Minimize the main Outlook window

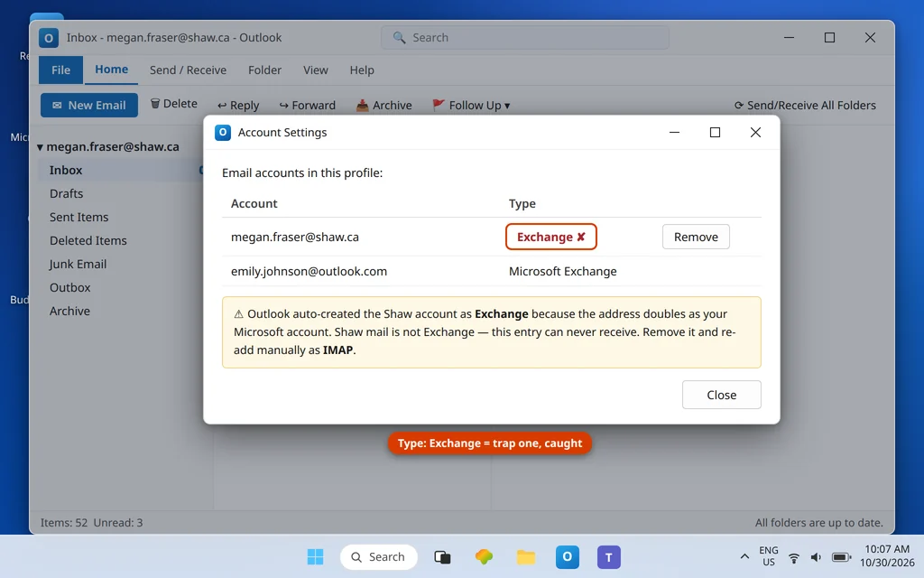pyautogui.click(x=789, y=38)
